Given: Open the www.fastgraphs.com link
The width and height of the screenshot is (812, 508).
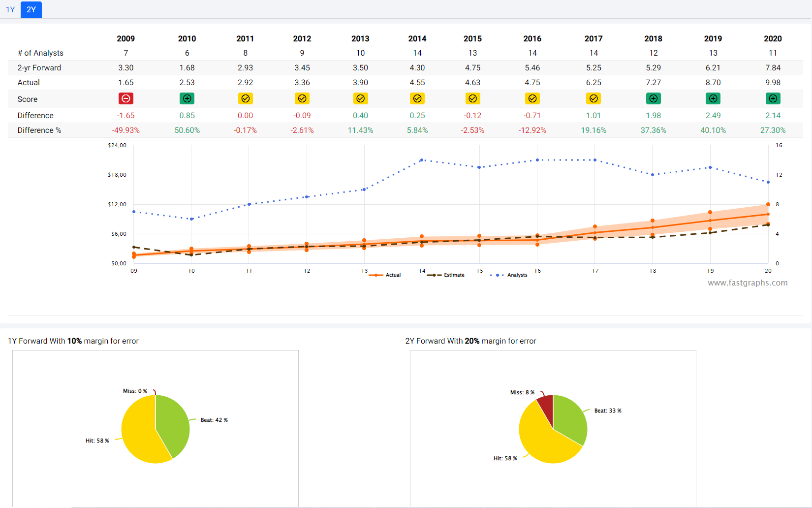Looking at the screenshot, I should [747, 283].
